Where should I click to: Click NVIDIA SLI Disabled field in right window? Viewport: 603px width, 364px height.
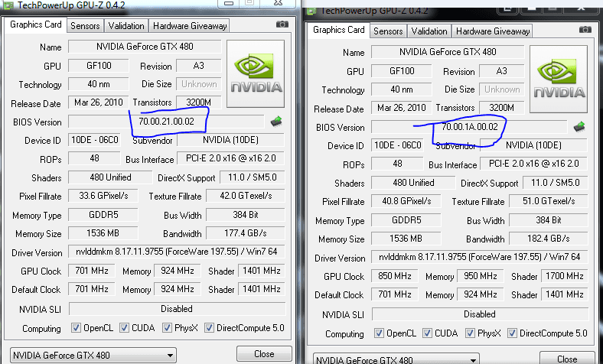480,314
